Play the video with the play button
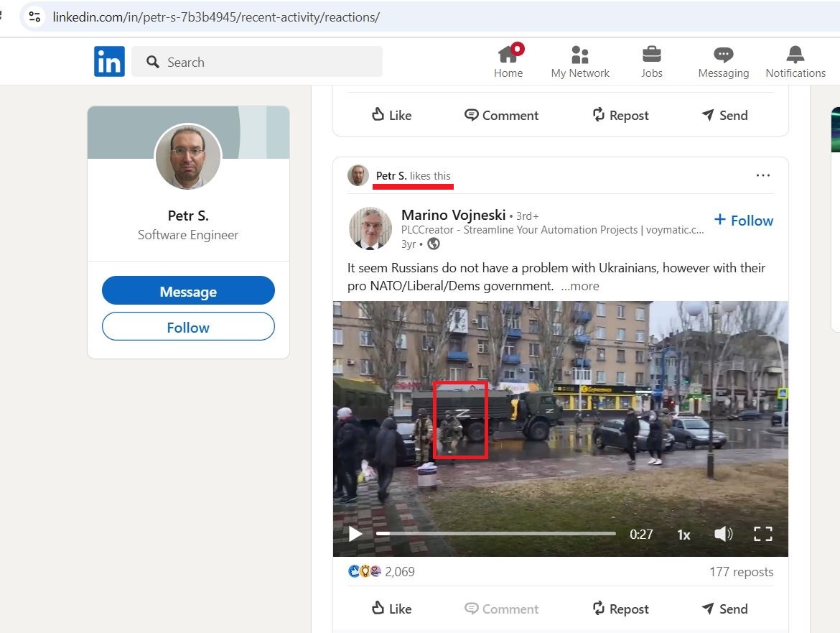The height and width of the screenshot is (633, 840). pos(355,534)
